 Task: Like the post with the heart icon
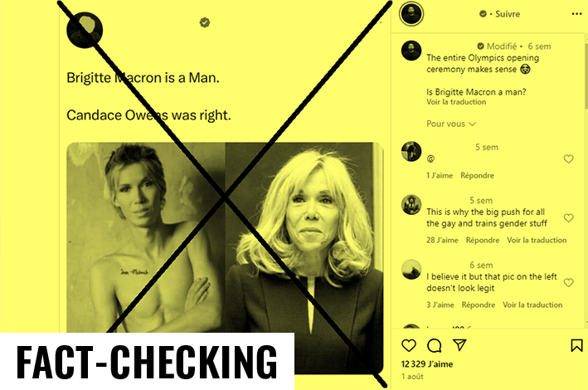coord(409,345)
